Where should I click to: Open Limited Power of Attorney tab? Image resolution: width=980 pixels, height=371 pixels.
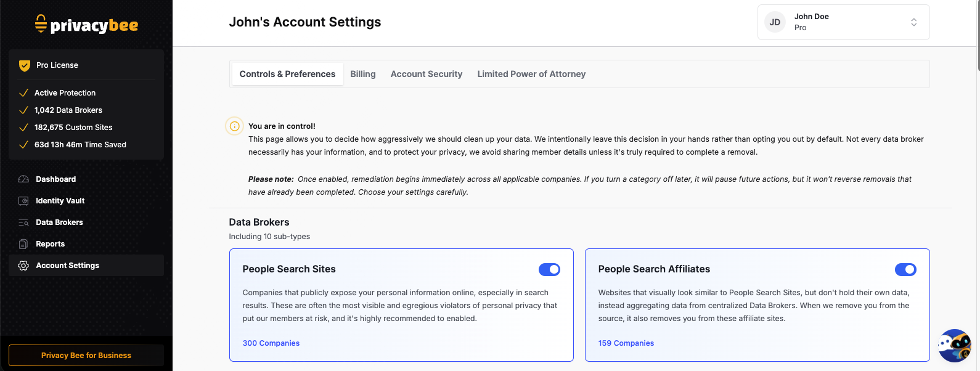[x=531, y=74]
